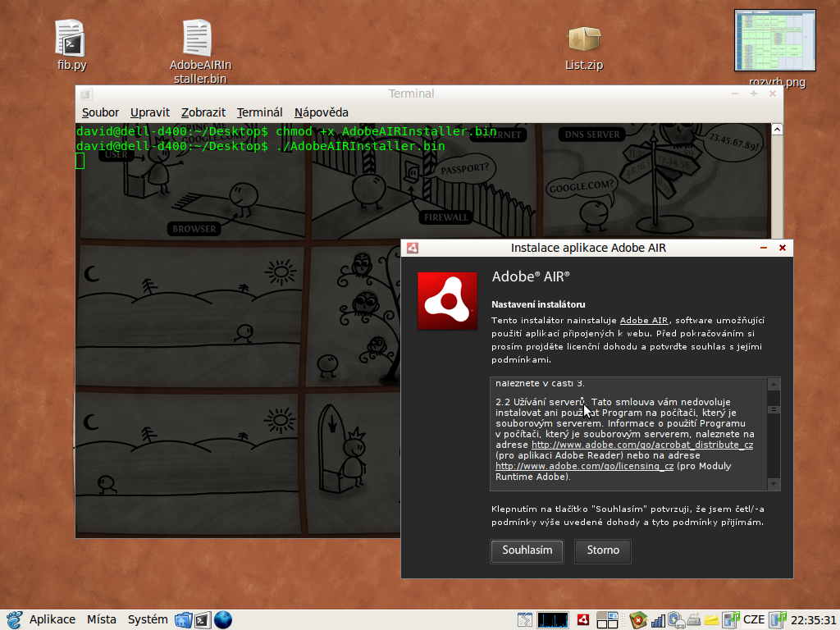Viewport: 840px width, 630px height.
Task: Click the "2.2 Užívání serverů" license text
Action: (x=540, y=402)
